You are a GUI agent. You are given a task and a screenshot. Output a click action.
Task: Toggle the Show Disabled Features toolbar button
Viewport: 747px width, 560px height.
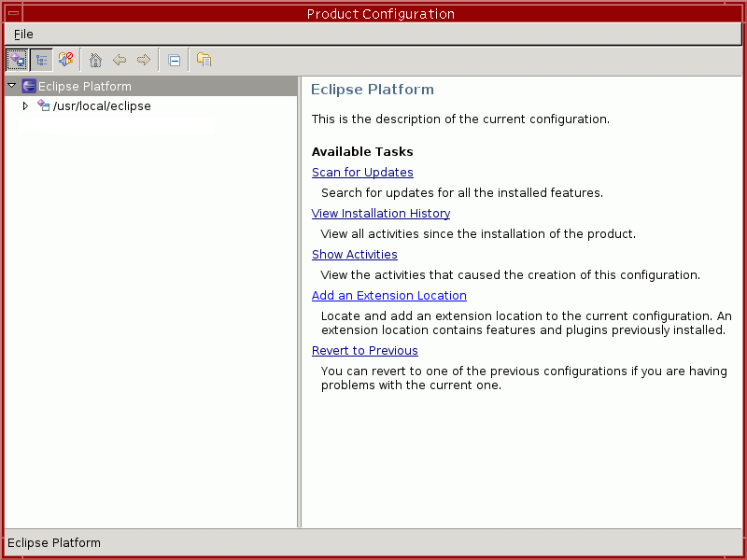tap(65, 60)
